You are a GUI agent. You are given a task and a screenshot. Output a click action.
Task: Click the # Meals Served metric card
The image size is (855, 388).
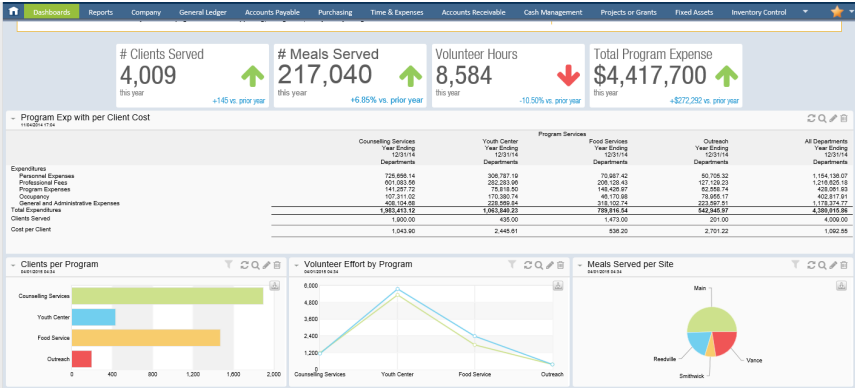(350, 76)
